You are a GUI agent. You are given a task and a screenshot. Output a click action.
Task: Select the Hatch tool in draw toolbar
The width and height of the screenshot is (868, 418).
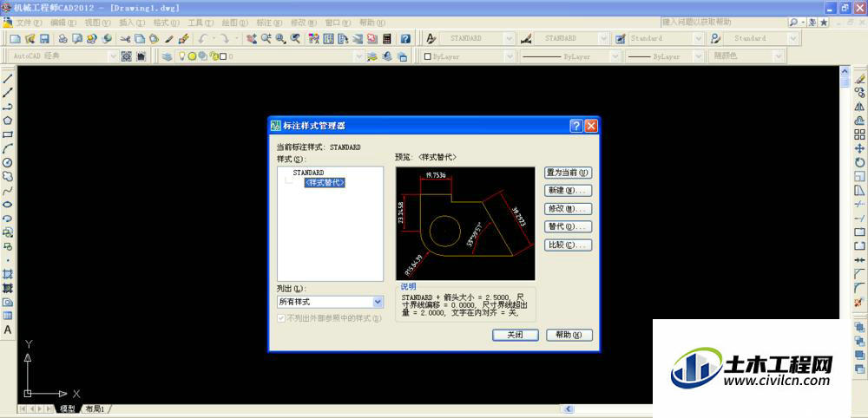point(8,274)
